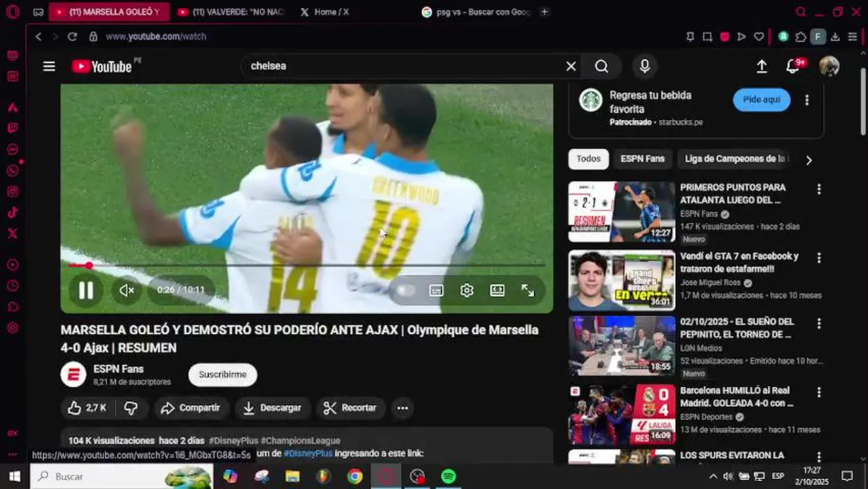Open the #DisneyPlus hashtag link in the description
This screenshot has width=868, height=489.
tap(308, 453)
